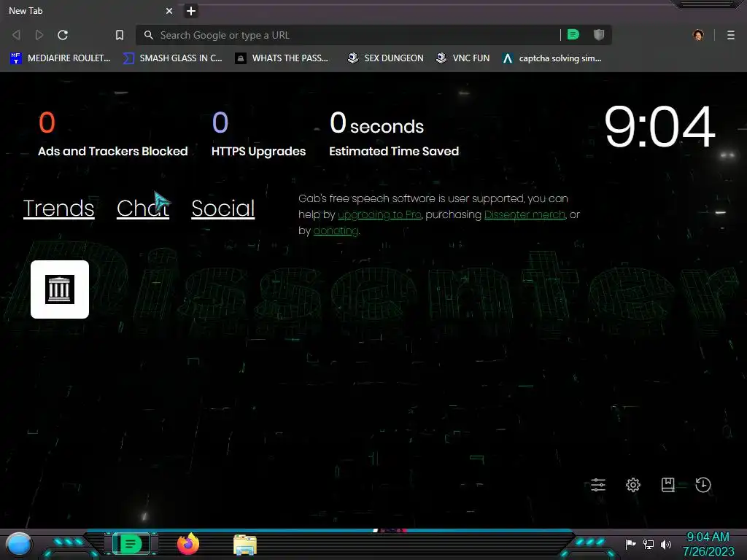The width and height of the screenshot is (747, 560).
Task: Open SEX DUNGEON bookmark
Action: point(385,58)
